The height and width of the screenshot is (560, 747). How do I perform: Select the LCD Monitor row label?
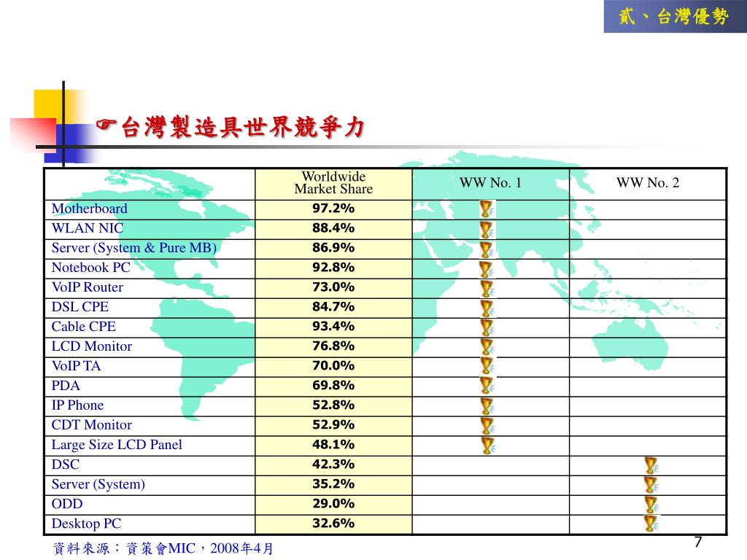(x=92, y=346)
